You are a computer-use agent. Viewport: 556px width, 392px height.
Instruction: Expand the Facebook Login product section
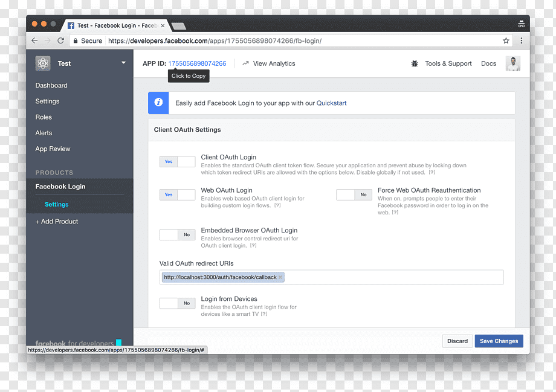60,187
